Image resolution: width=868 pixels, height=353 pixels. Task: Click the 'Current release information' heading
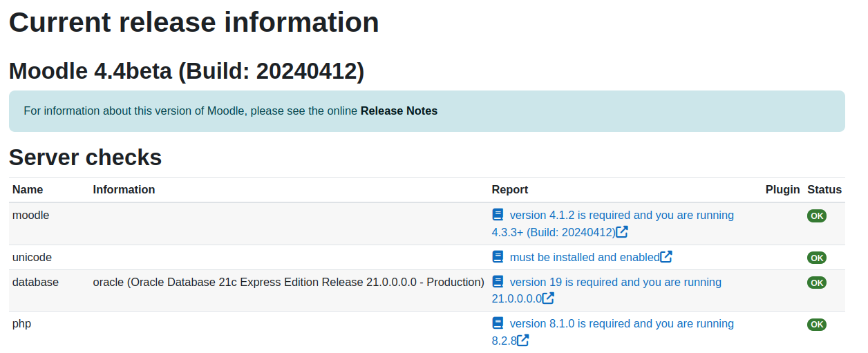coord(194,22)
